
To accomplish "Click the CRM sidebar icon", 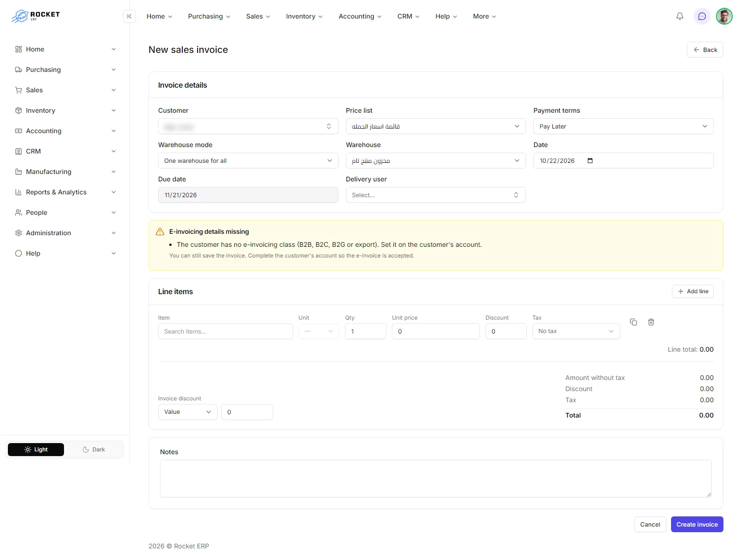I will 19,151.
